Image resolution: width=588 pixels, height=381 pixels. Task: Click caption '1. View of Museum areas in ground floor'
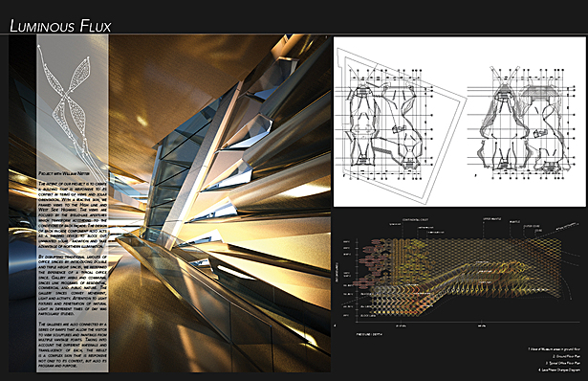pos(554,349)
